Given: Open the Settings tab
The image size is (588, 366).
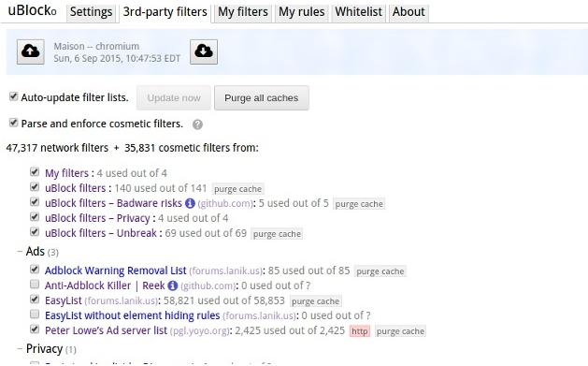Looking at the screenshot, I should click(91, 12).
